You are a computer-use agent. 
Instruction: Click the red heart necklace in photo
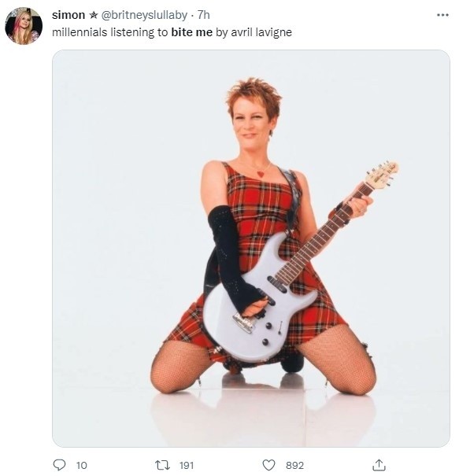pos(261,174)
